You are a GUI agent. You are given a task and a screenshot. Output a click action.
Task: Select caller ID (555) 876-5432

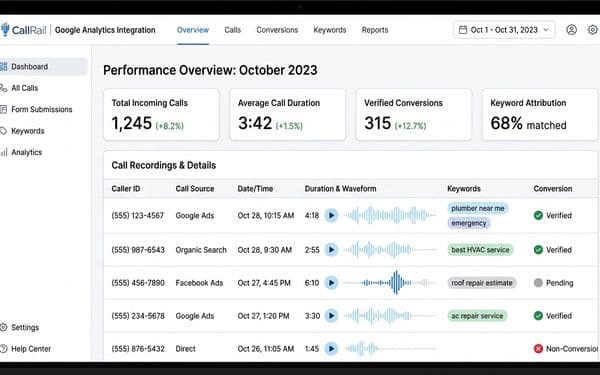[x=138, y=349]
